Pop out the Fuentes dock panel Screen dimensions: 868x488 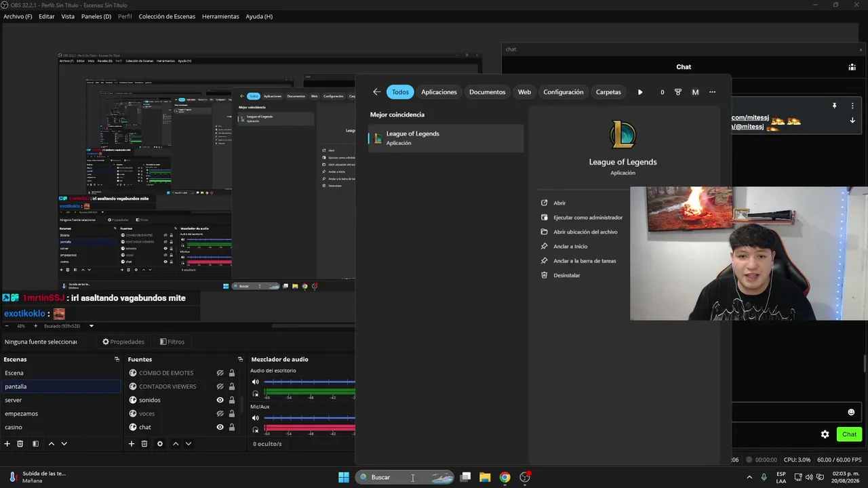pos(240,359)
